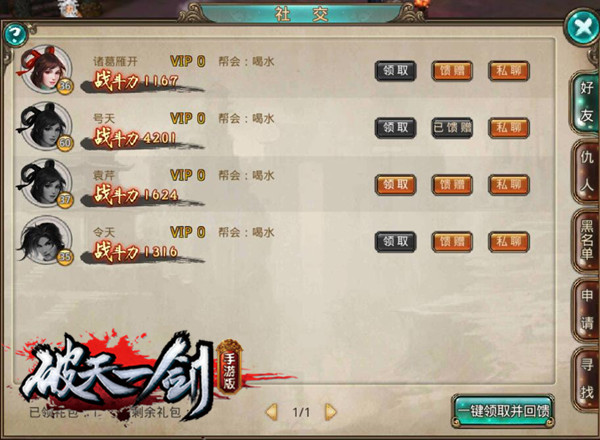Open the 申请 tab
Image resolution: width=600 pixels, height=440 pixels.
tap(587, 309)
